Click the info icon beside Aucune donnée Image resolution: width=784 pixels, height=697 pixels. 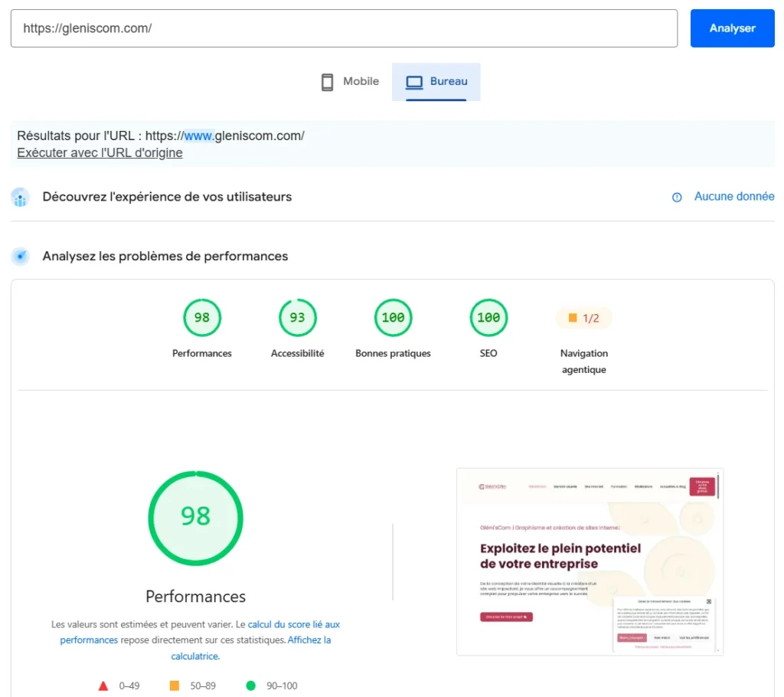(677, 197)
